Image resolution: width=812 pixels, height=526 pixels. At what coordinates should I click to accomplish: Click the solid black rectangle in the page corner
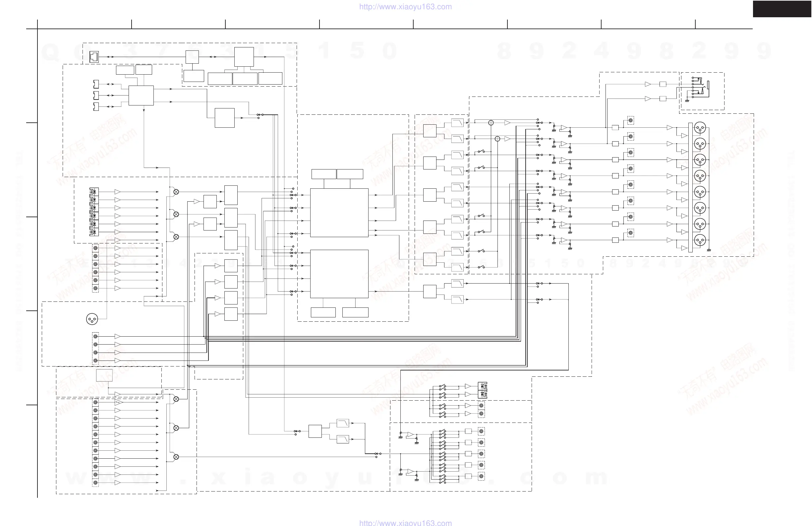tap(782, 9)
